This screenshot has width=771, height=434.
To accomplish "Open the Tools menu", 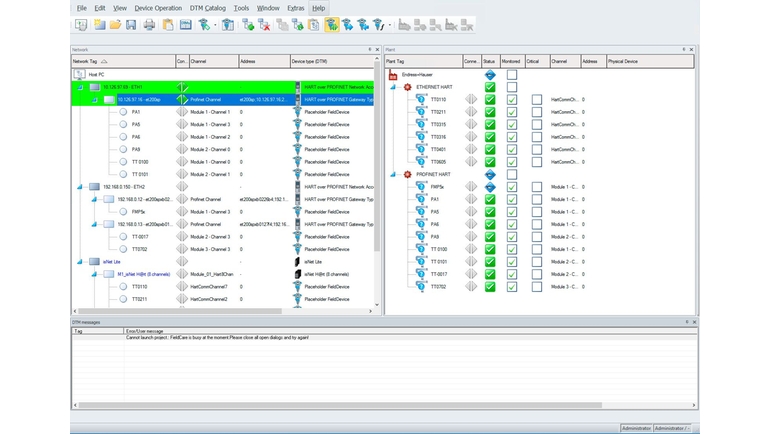I will pyautogui.click(x=241, y=8).
